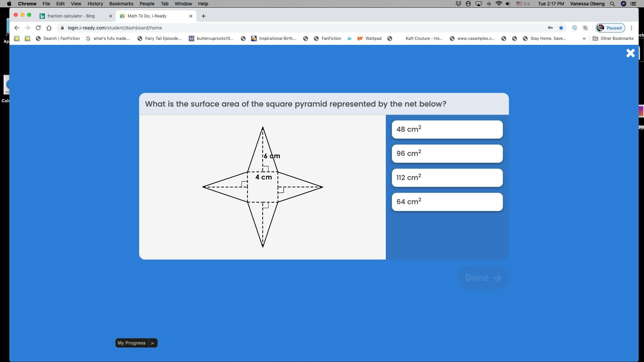Screen dimensions: 644x362
Task: Open the Other Bookmarks folder
Action: tap(613, 39)
